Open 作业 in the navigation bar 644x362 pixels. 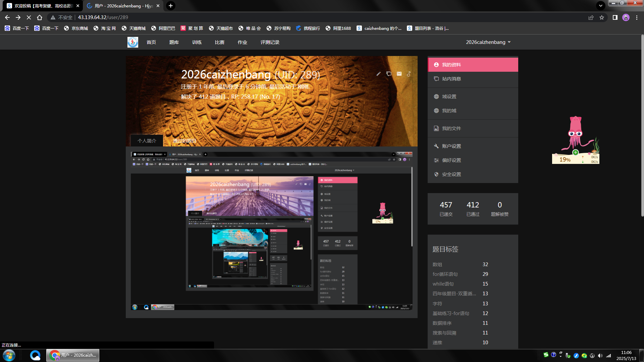243,42
